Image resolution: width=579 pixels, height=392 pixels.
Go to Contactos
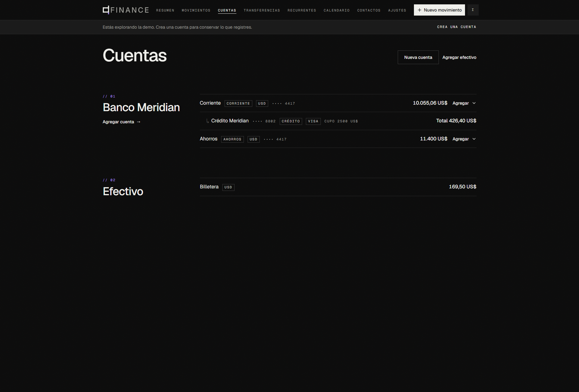pyautogui.click(x=369, y=10)
